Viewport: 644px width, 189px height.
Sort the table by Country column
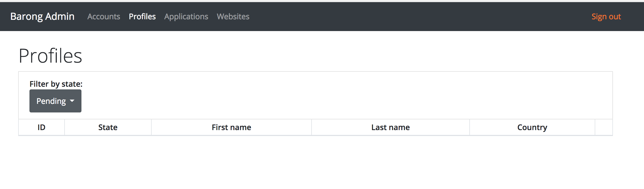(x=532, y=127)
